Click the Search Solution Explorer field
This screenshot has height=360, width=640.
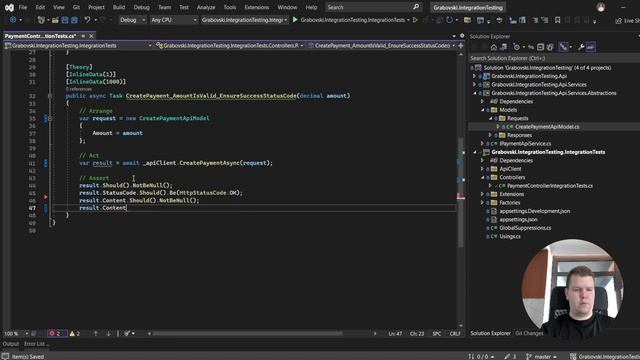point(554,58)
